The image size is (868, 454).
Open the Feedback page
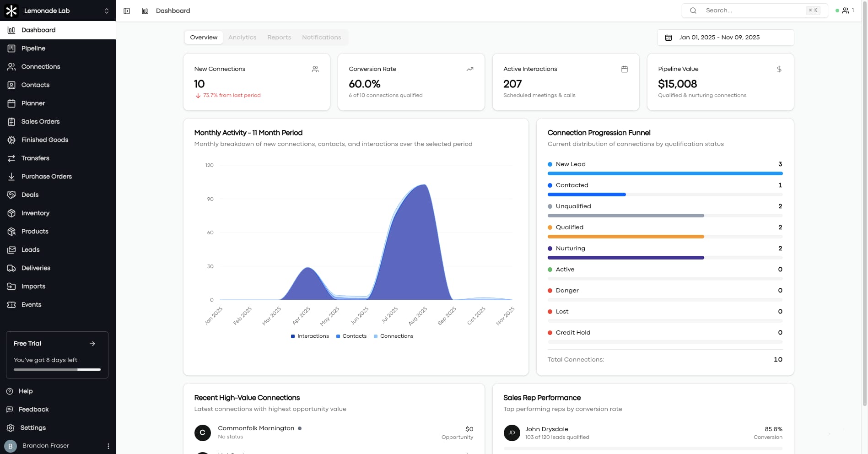[x=33, y=409]
